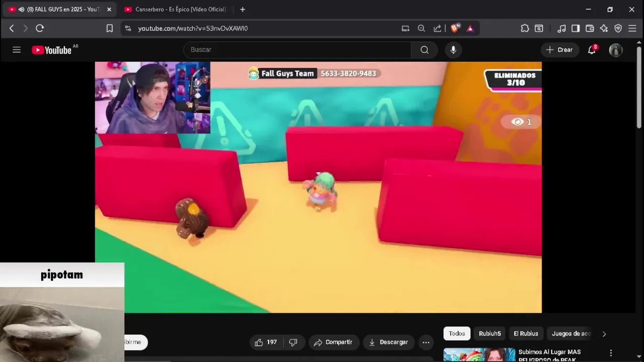Open YouTube notifications bell
The height and width of the screenshot is (362, 644).
[592, 50]
